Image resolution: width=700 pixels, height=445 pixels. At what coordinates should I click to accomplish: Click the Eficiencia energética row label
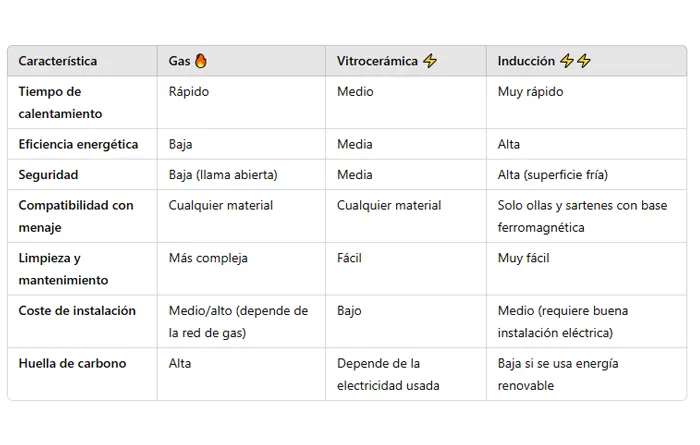78,144
